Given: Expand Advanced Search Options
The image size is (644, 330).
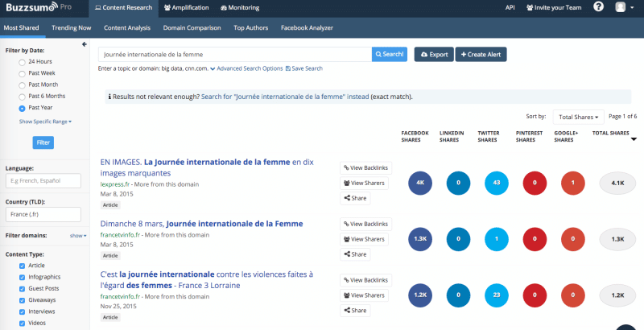Looking at the screenshot, I should (246, 68).
